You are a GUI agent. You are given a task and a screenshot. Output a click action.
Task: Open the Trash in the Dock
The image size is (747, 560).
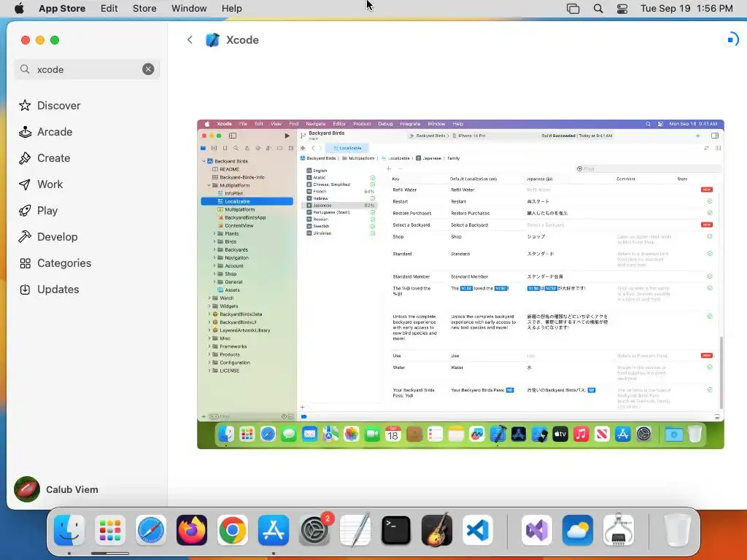point(677,530)
